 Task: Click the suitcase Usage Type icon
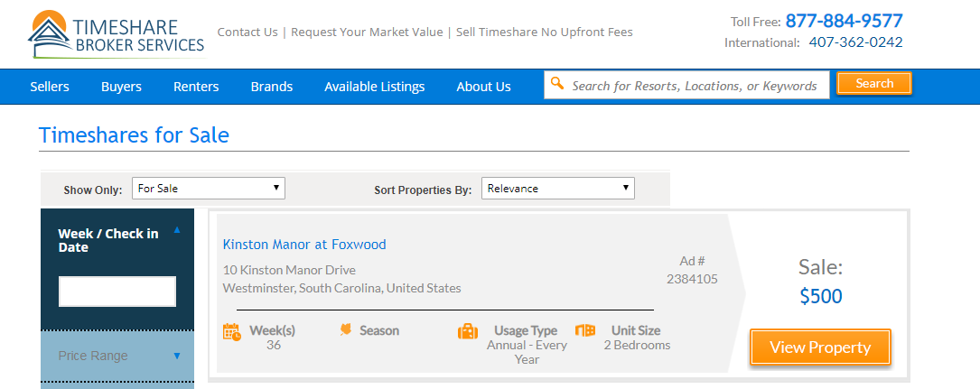point(468,331)
